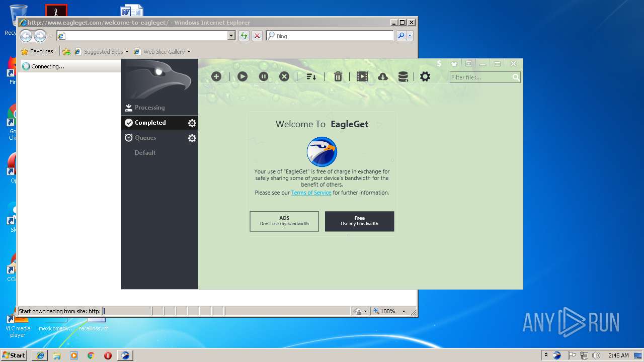Image resolution: width=644 pixels, height=362 pixels.
Task: Refresh the page in Internet Explorer
Action: click(x=244, y=36)
